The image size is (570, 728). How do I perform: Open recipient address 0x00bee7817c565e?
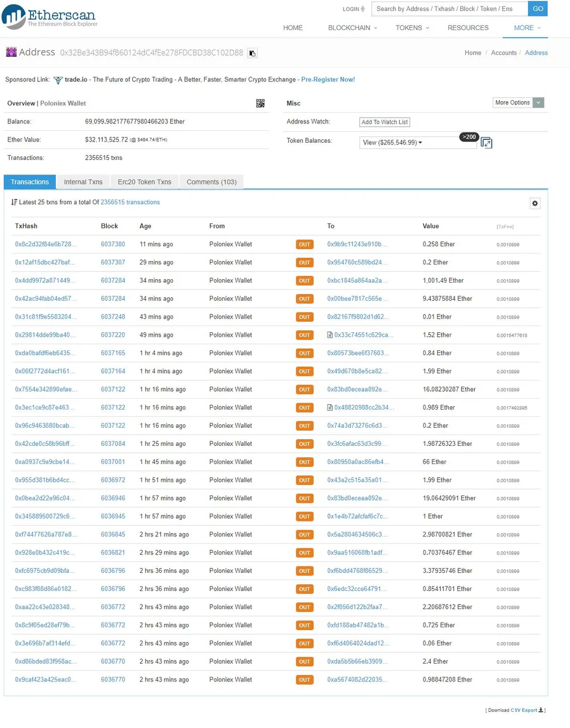357,299
